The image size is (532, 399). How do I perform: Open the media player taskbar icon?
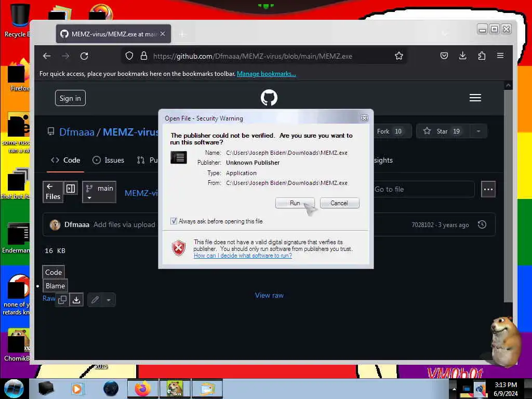tap(77, 389)
